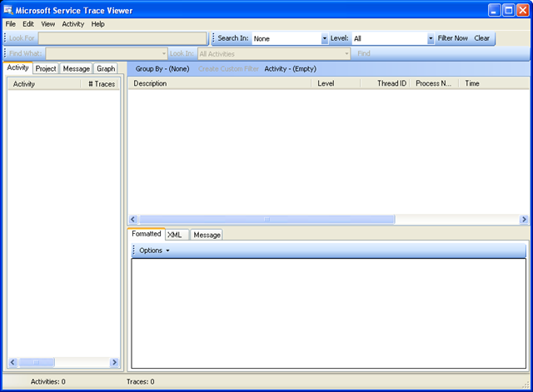Image resolution: width=533 pixels, height=392 pixels.
Task: Sort by the Time column header
Action: 494,83
